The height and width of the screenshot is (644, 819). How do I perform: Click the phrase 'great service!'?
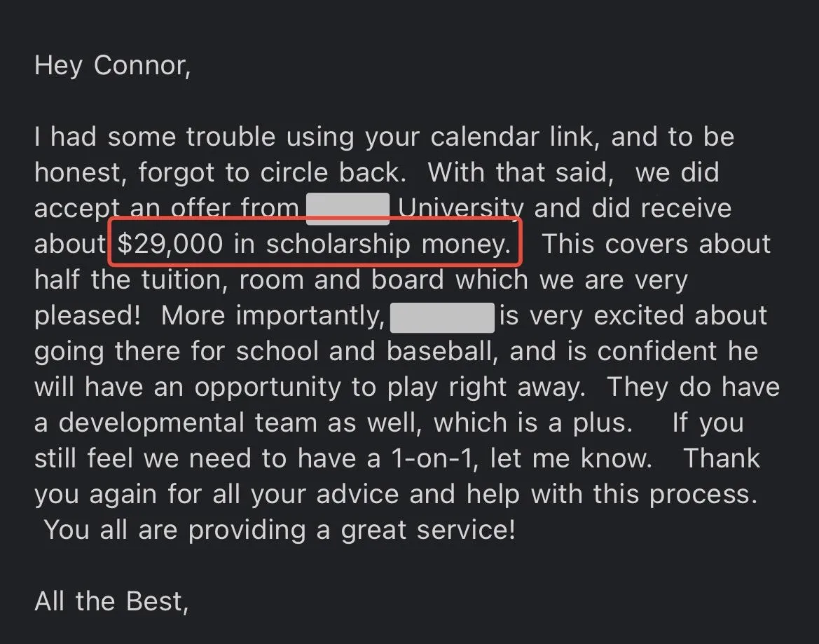coord(428,530)
